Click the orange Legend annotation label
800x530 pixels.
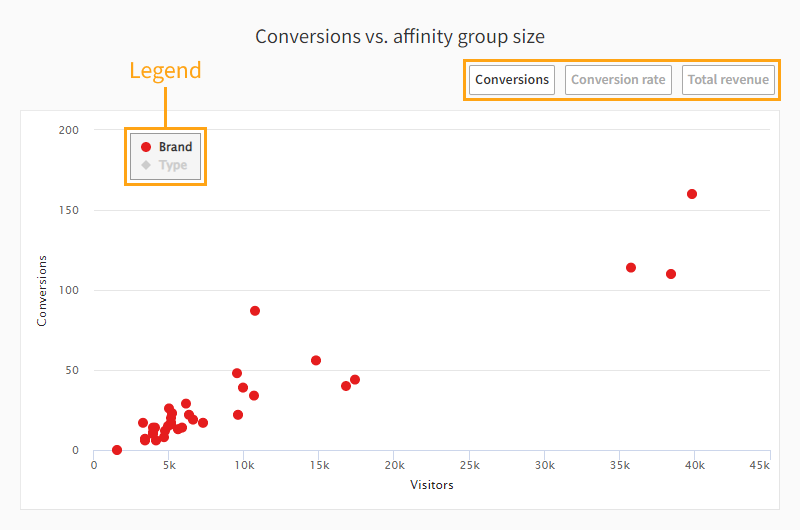click(x=165, y=71)
